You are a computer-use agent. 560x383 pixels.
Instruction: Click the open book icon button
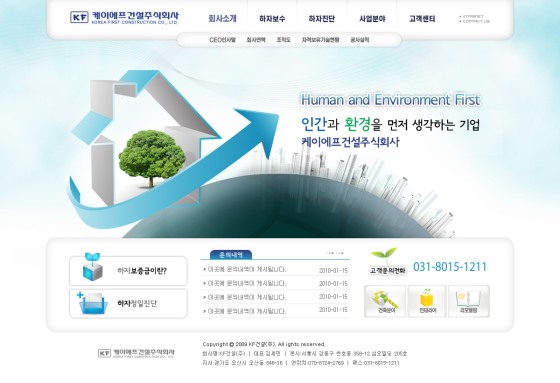[469, 301]
